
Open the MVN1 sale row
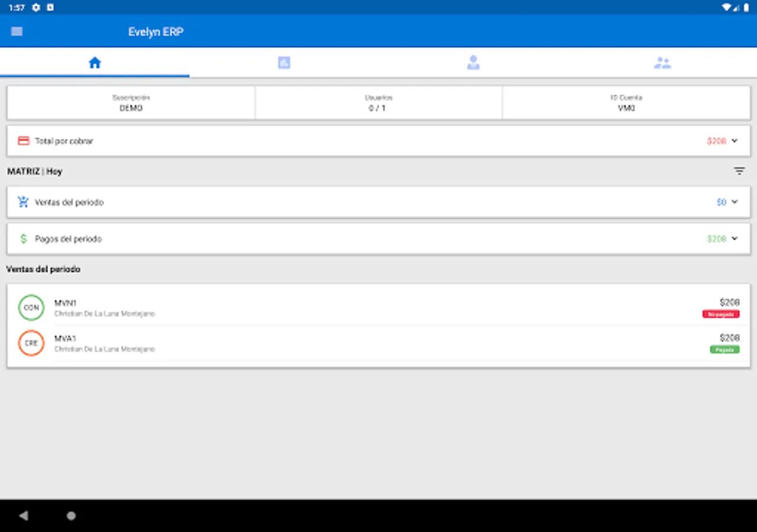coord(378,308)
